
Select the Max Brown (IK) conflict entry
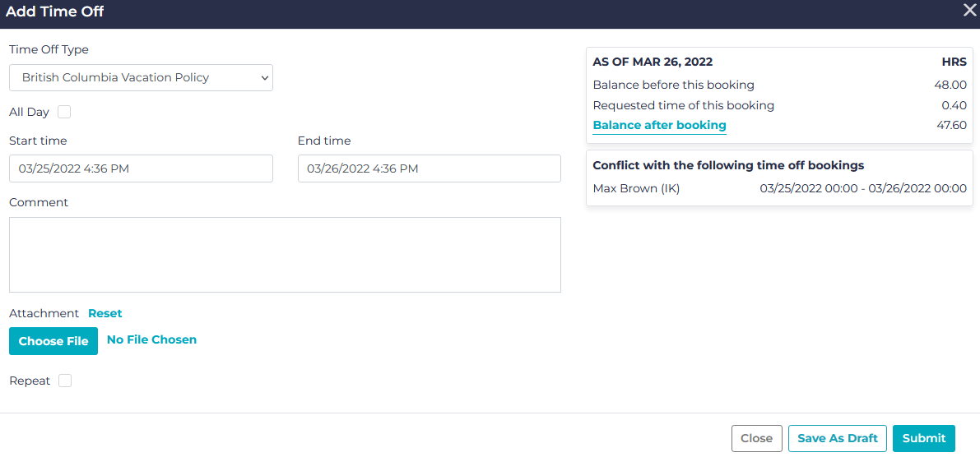(636, 189)
